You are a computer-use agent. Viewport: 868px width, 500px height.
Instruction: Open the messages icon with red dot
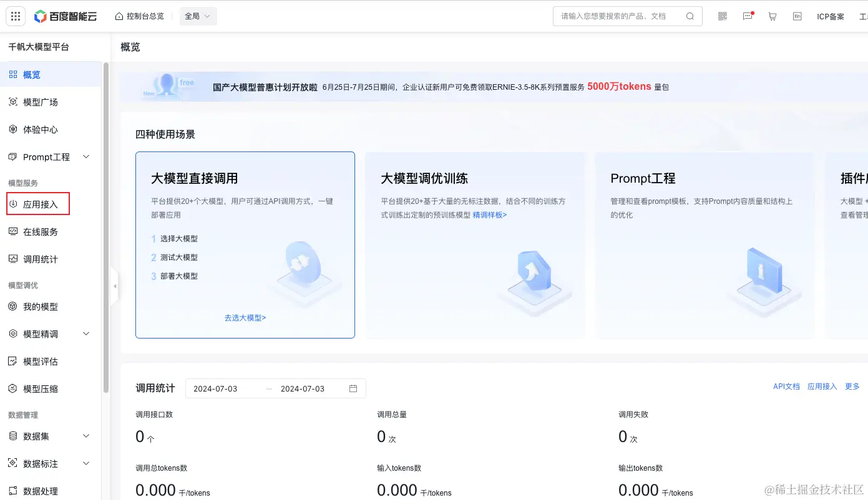[x=748, y=16]
